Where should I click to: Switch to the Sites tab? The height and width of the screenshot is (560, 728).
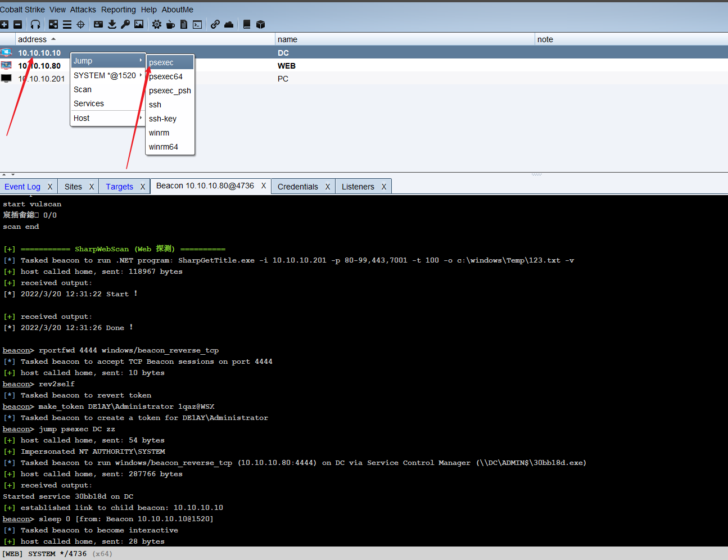pyautogui.click(x=73, y=187)
